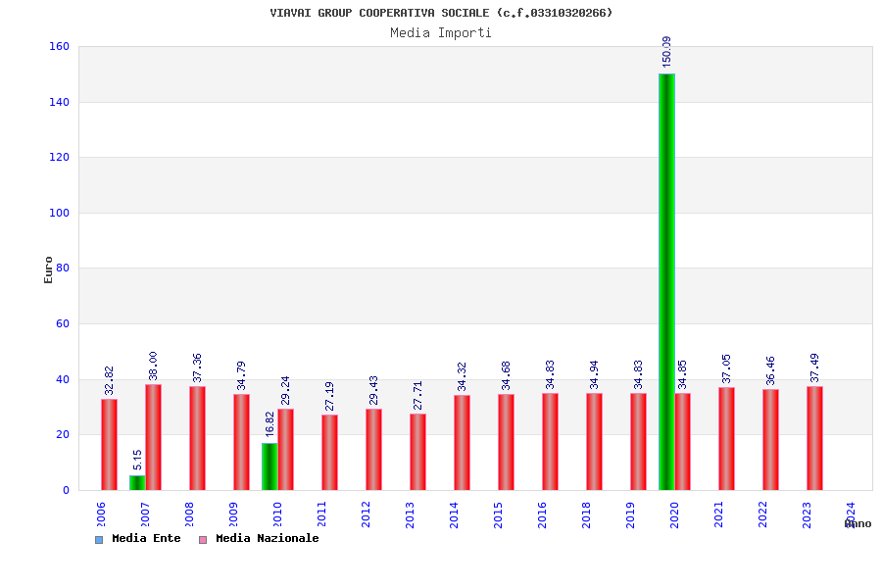Click the red 34.32 bar for 2014

tap(462, 442)
